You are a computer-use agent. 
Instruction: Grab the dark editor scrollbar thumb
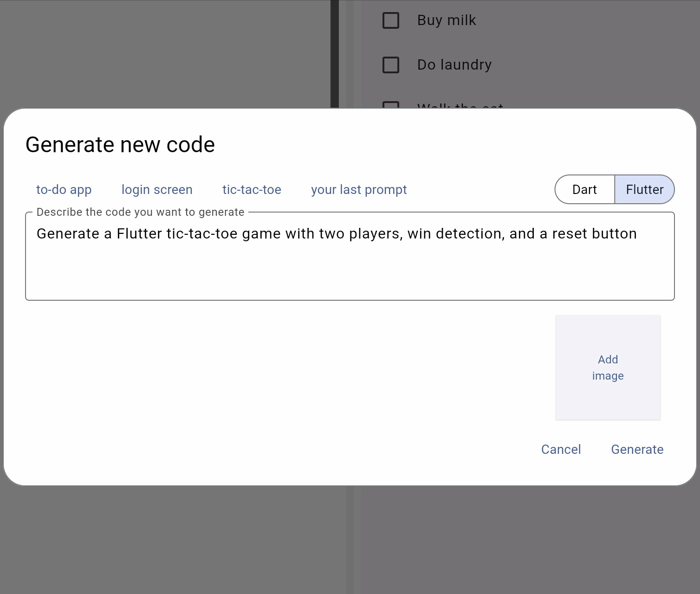click(335, 54)
